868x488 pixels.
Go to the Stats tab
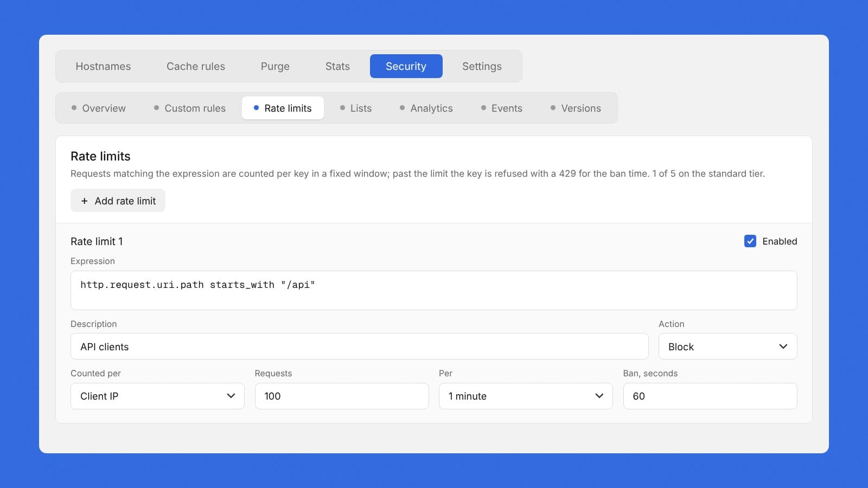point(337,66)
